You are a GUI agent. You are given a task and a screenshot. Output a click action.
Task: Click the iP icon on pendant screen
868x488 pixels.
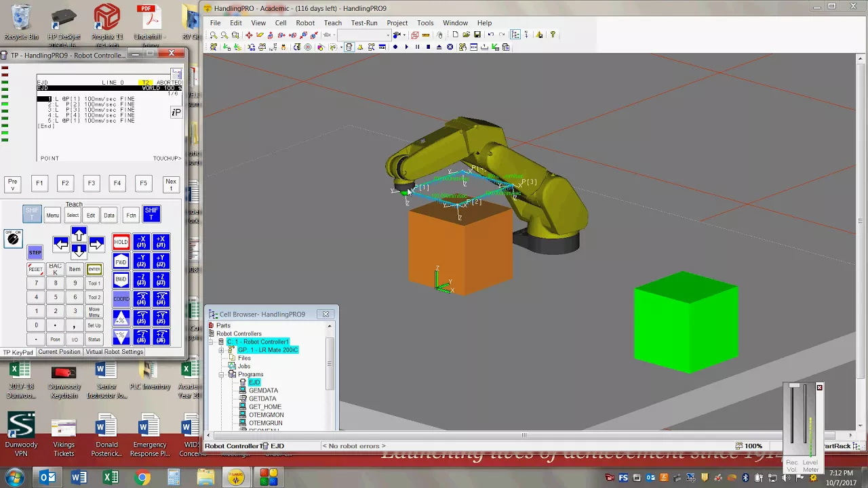(176, 112)
